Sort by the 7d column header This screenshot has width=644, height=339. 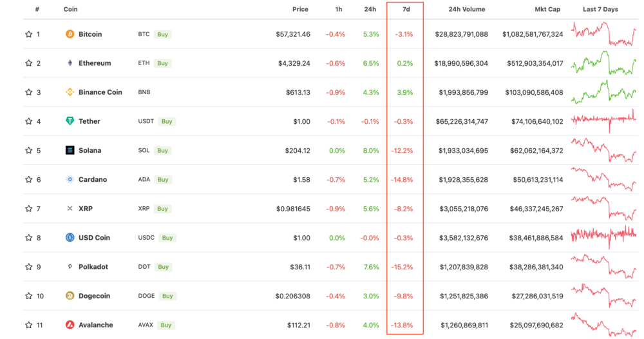[406, 10]
